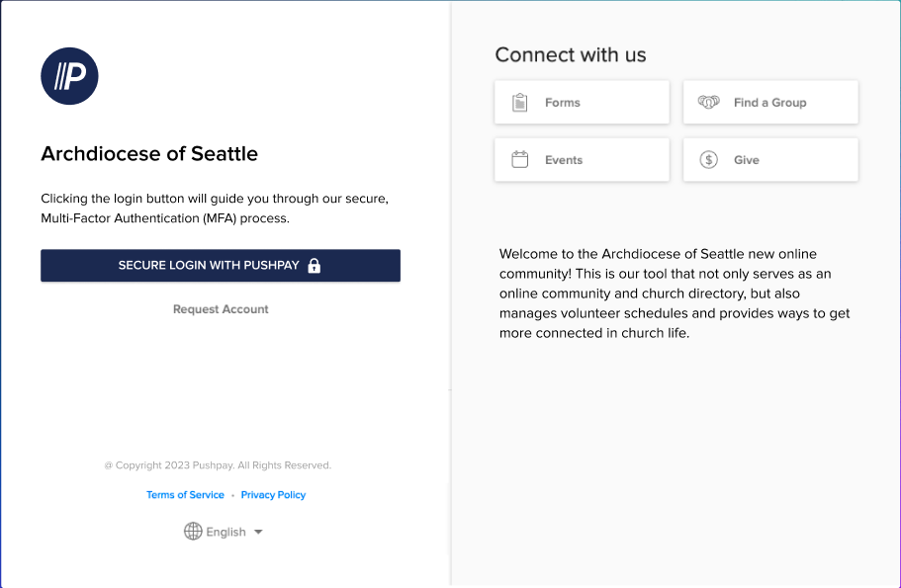Viewport: 901px width, 588px height.
Task: Click the Forms clipboard icon
Action: click(x=520, y=103)
